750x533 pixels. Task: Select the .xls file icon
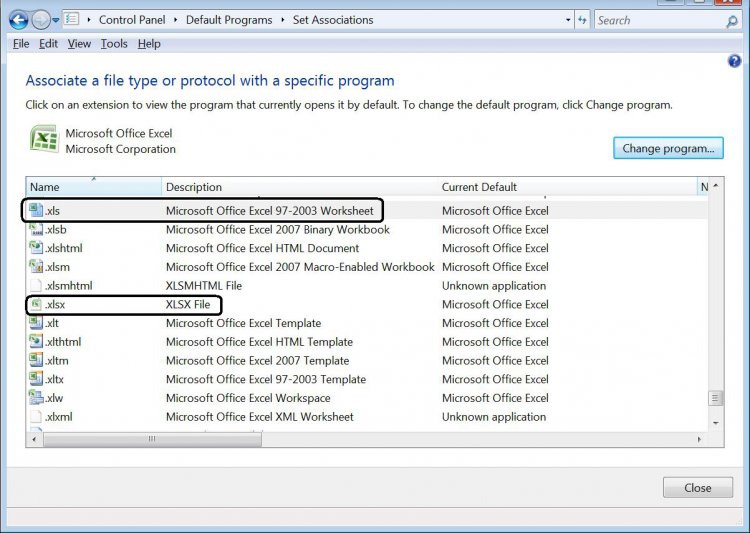click(x=36, y=210)
